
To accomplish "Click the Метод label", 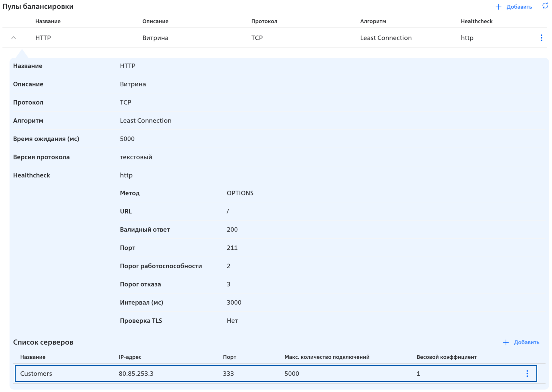I will (x=130, y=193).
